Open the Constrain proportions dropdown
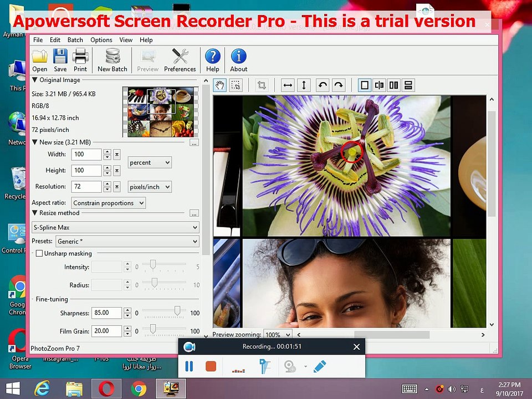 [x=109, y=203]
